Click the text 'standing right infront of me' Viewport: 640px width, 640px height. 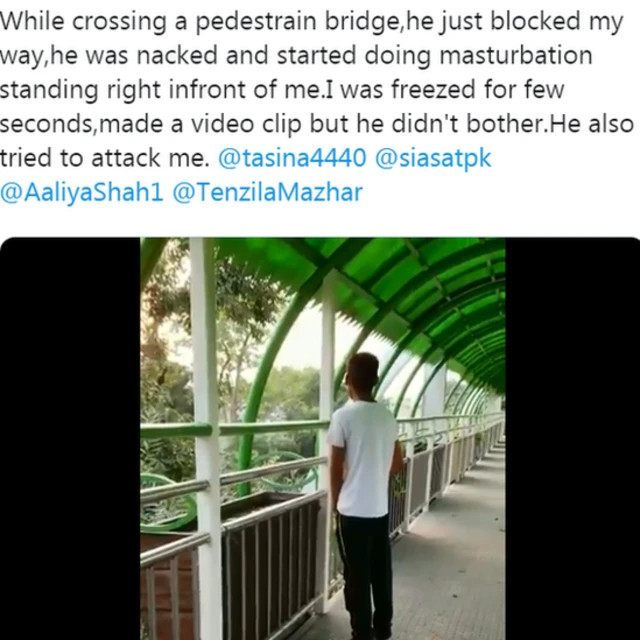click(160, 90)
